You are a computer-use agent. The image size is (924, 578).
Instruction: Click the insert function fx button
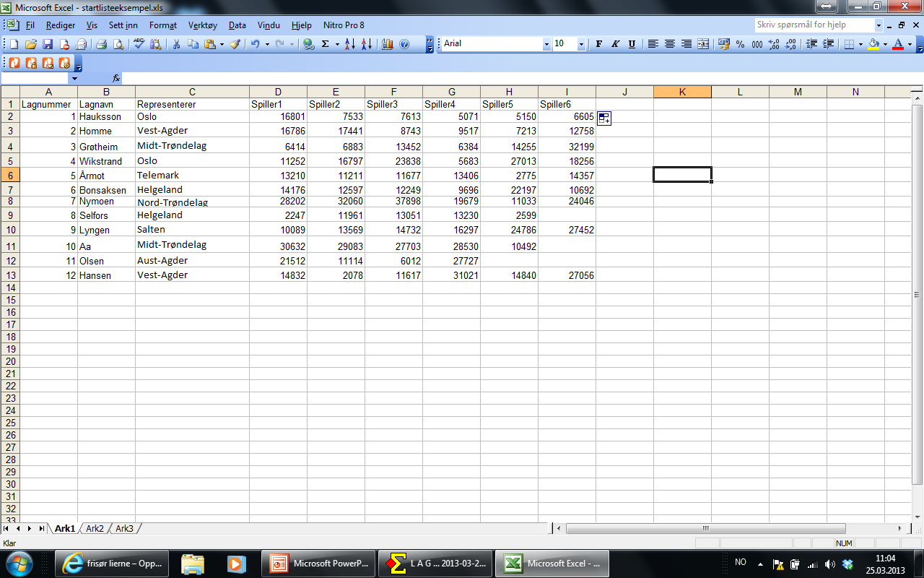coord(116,78)
